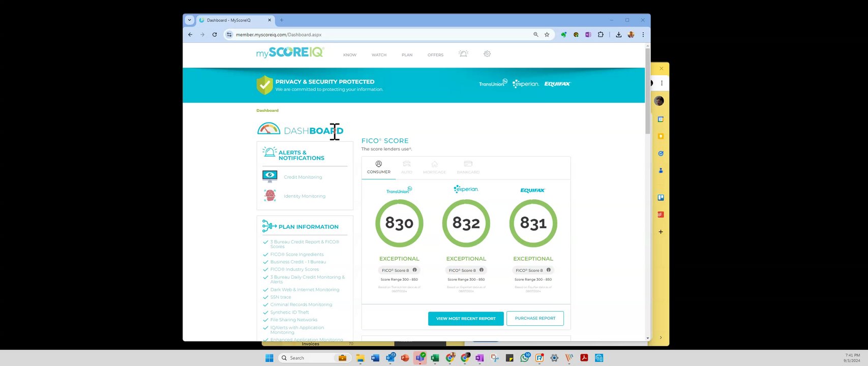Click the PURCHASE REPORT button
868x366 pixels.
[535, 318]
